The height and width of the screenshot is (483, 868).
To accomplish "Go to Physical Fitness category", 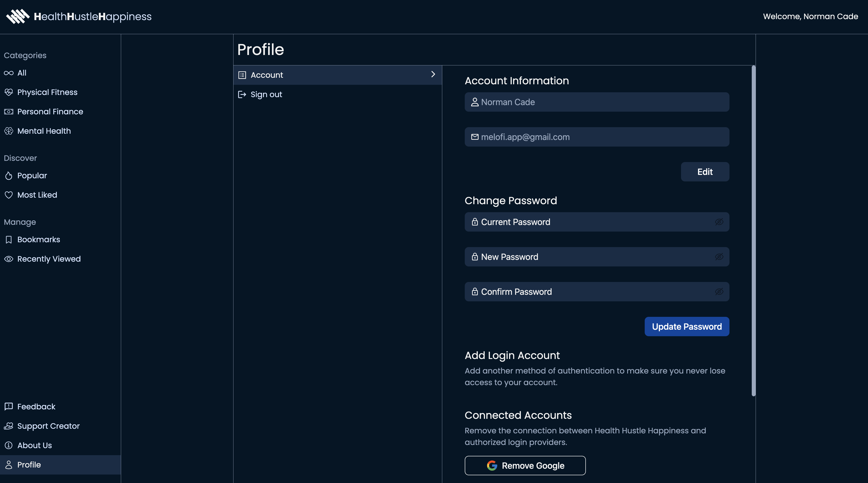I will click(60, 92).
